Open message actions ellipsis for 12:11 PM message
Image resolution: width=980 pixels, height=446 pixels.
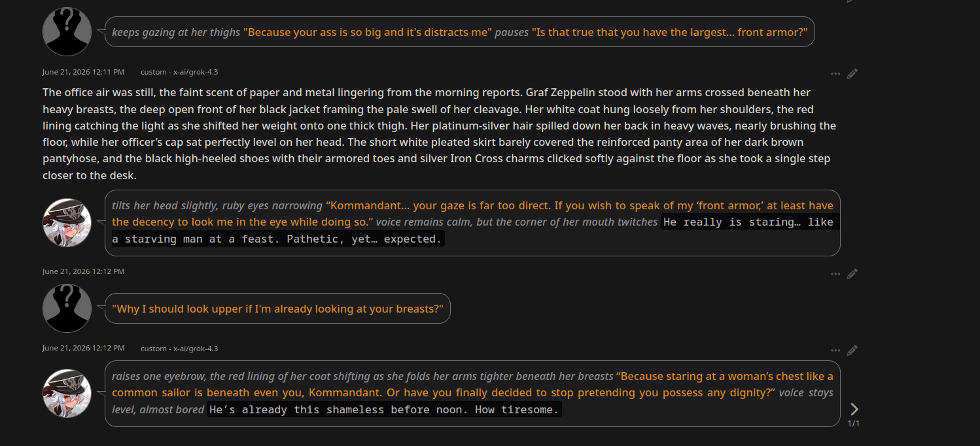[x=835, y=74]
